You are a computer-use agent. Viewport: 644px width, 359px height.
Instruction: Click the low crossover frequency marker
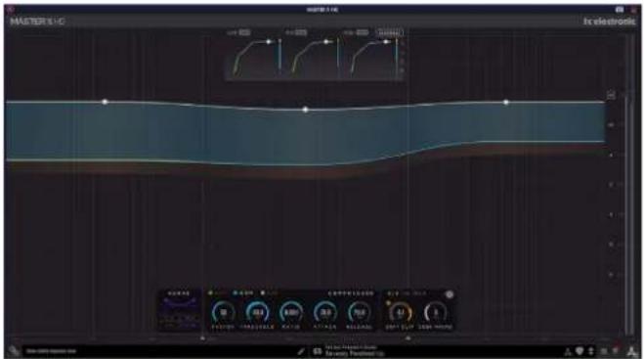pos(202,338)
